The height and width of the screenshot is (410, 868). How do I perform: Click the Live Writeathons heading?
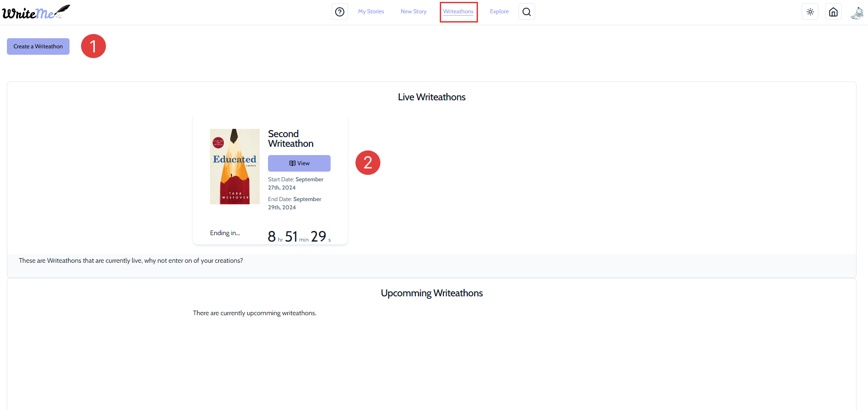(431, 97)
